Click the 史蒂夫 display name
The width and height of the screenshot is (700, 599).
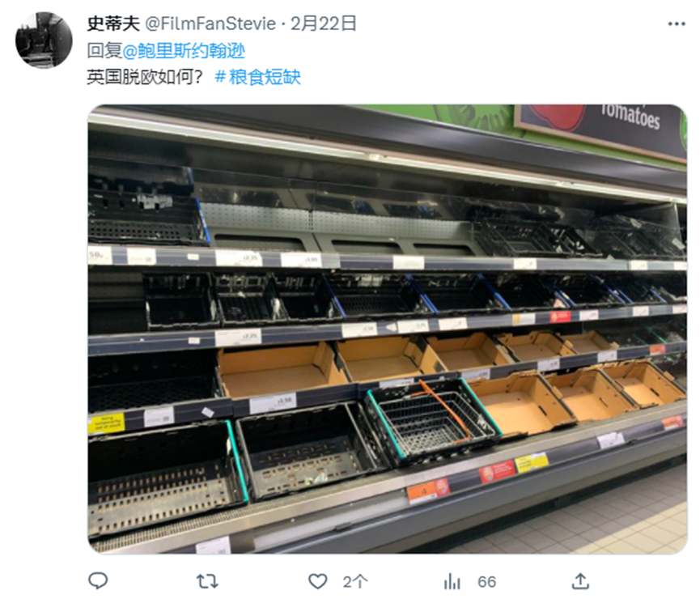pyautogui.click(x=113, y=23)
